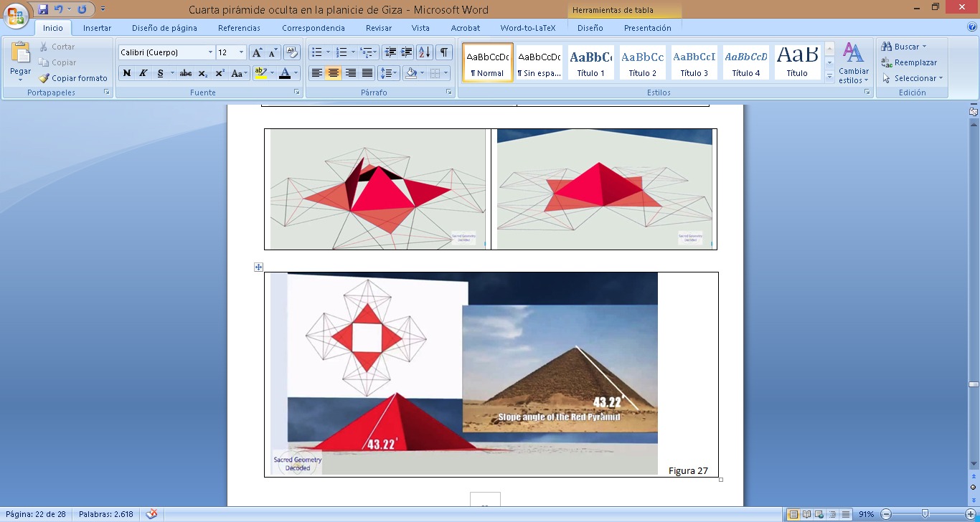
Task: Click the grow font size icon
Action: tap(256, 52)
